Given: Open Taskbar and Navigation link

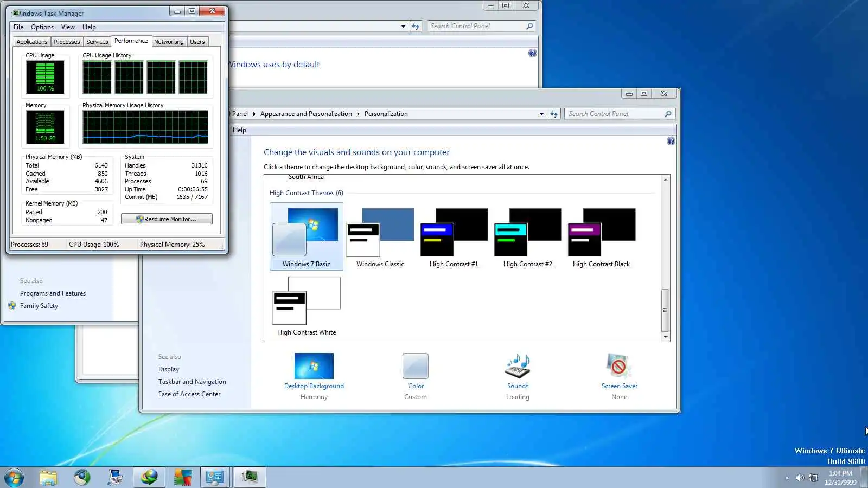Looking at the screenshot, I should (192, 382).
